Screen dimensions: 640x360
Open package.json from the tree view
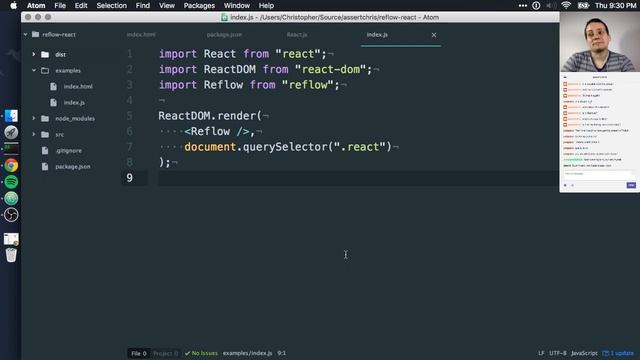tap(73, 167)
